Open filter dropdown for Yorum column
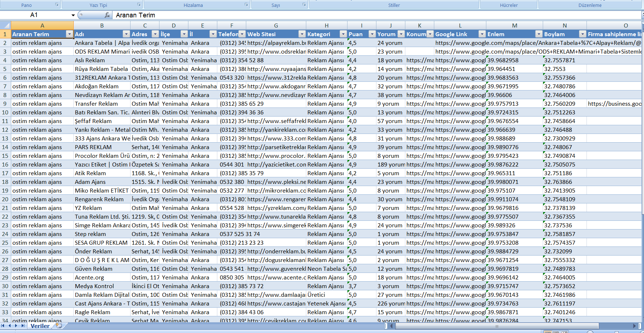644x333 pixels. pyautogui.click(x=401, y=34)
